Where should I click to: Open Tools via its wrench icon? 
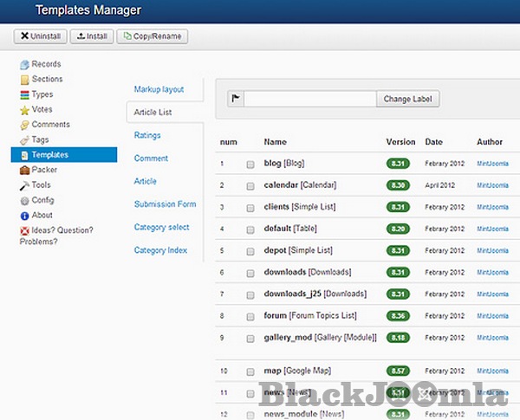[x=24, y=185]
